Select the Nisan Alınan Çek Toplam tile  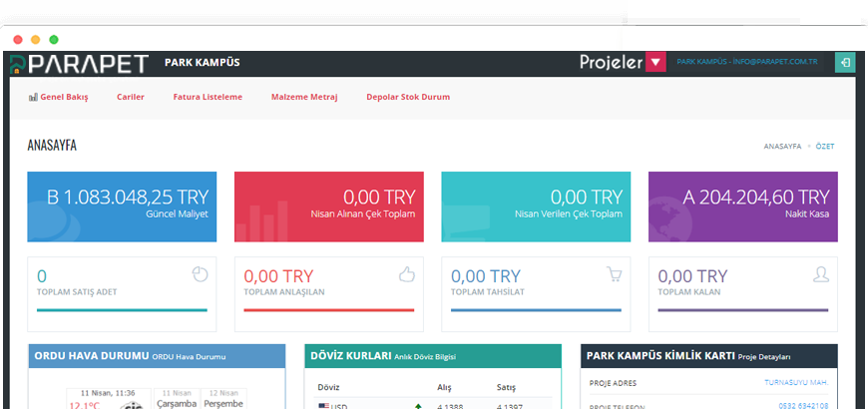(x=329, y=206)
